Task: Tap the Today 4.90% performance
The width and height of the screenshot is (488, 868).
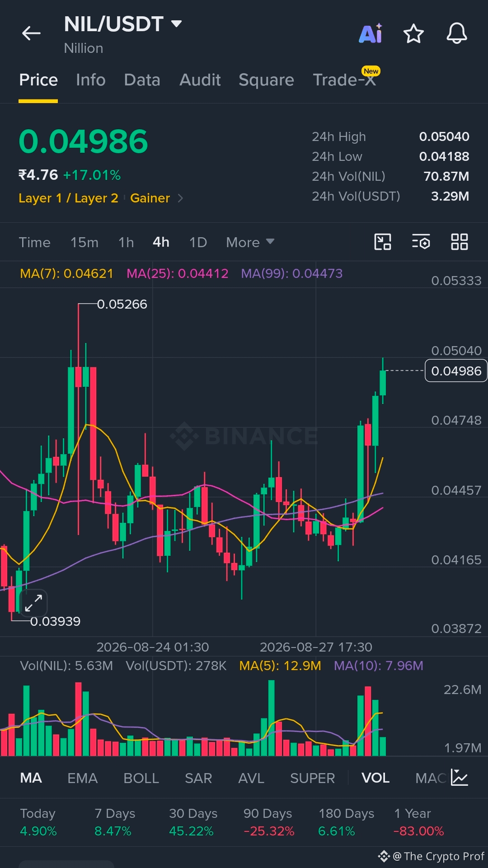Action: coord(38,822)
